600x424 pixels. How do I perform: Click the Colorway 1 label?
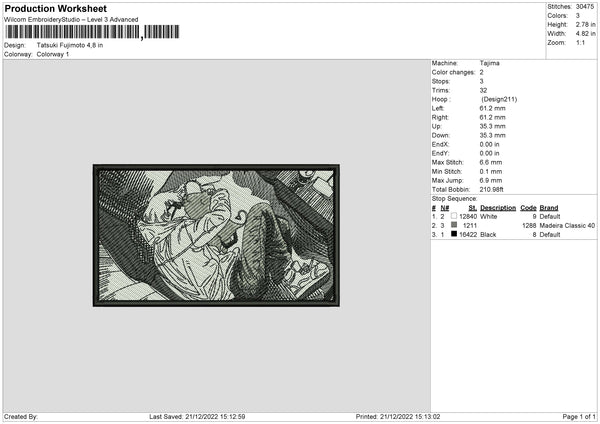53,54
